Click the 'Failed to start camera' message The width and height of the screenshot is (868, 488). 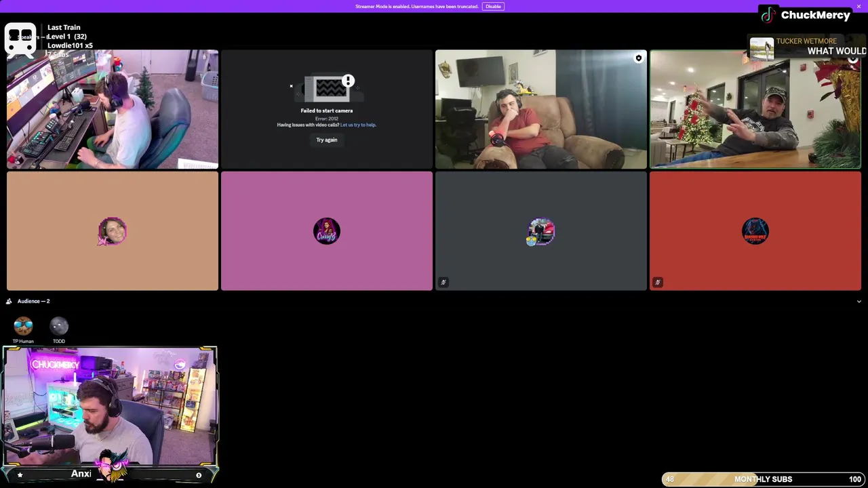pyautogui.click(x=326, y=110)
